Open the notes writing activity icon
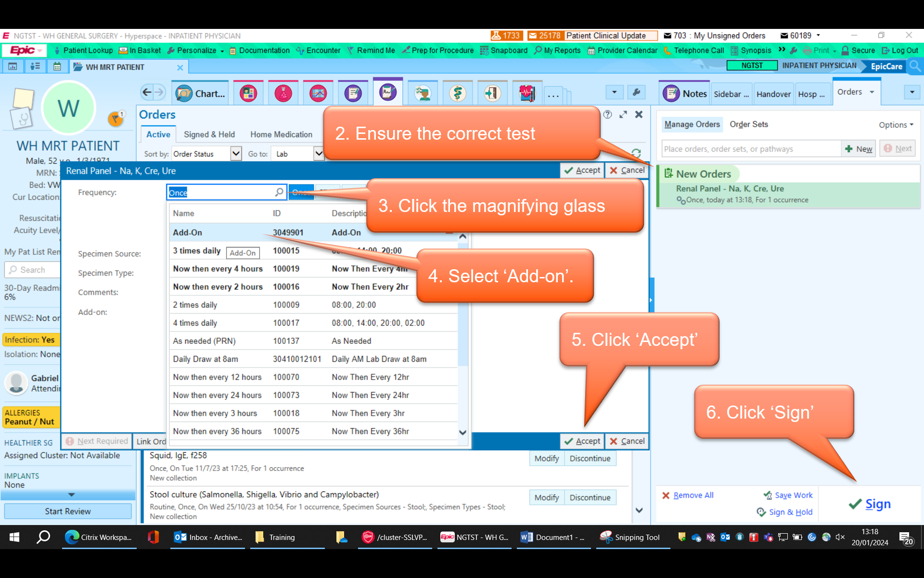 point(353,93)
